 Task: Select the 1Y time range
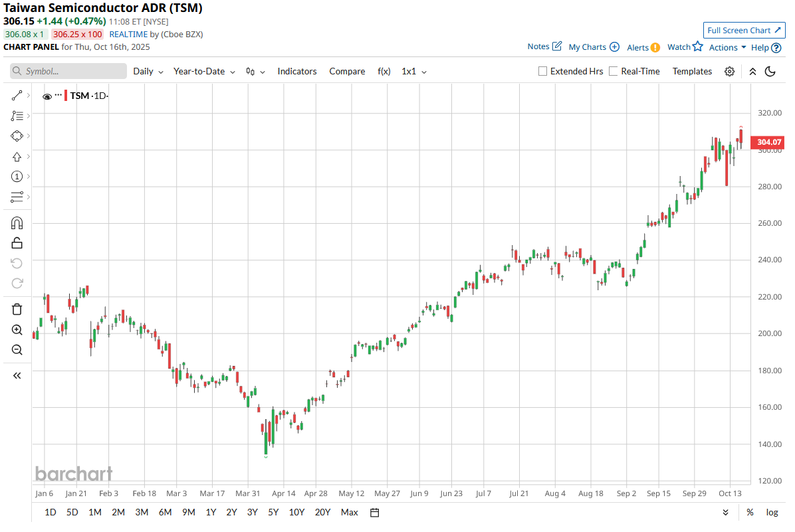click(211, 513)
